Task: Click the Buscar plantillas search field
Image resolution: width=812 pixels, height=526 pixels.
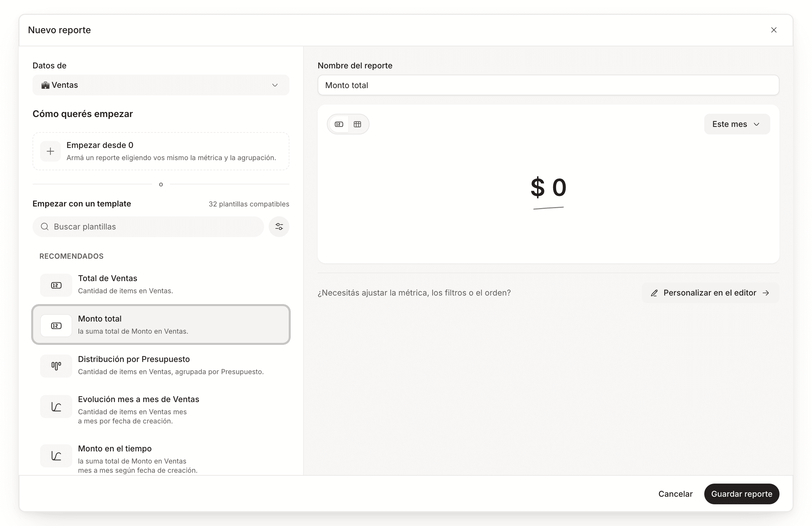Action: tap(148, 227)
